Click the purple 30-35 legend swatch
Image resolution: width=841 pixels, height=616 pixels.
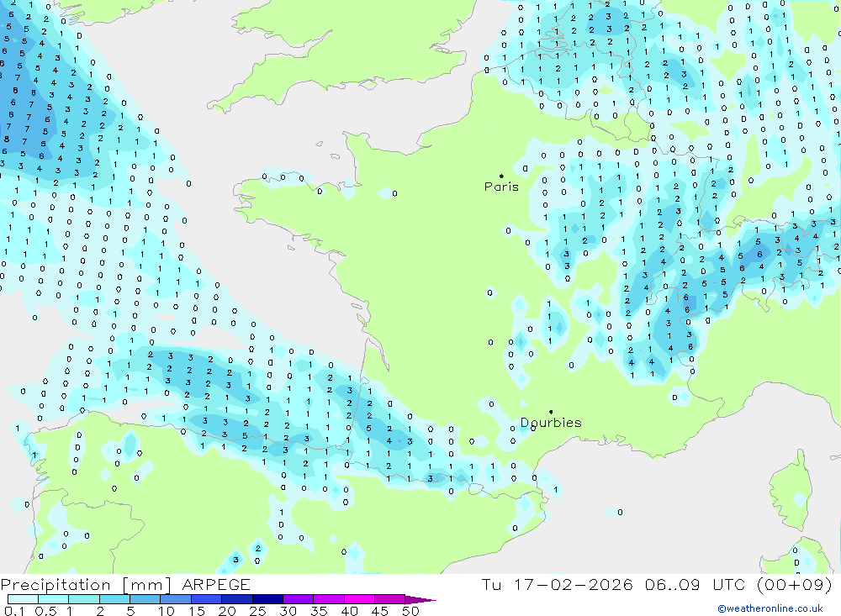click(298, 599)
